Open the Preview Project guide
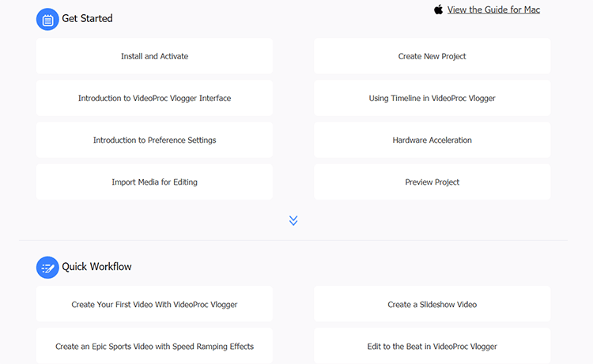The image size is (593, 364). [x=432, y=182]
